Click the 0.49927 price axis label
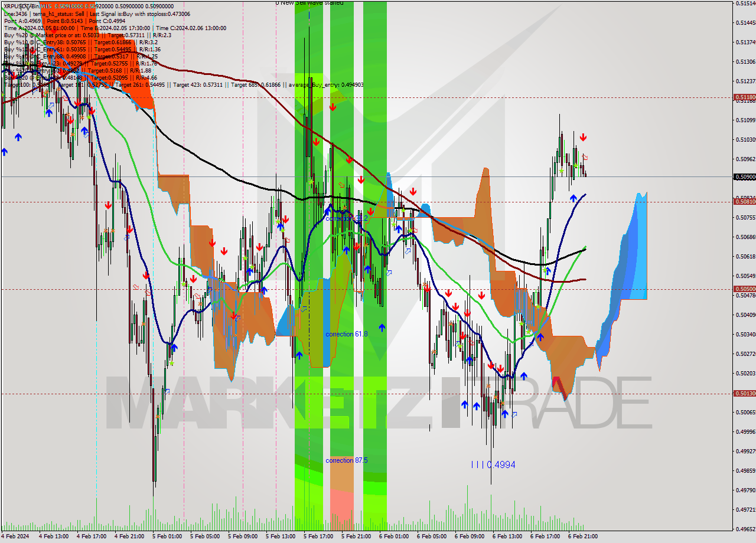The width and height of the screenshot is (756, 543). 745,451
